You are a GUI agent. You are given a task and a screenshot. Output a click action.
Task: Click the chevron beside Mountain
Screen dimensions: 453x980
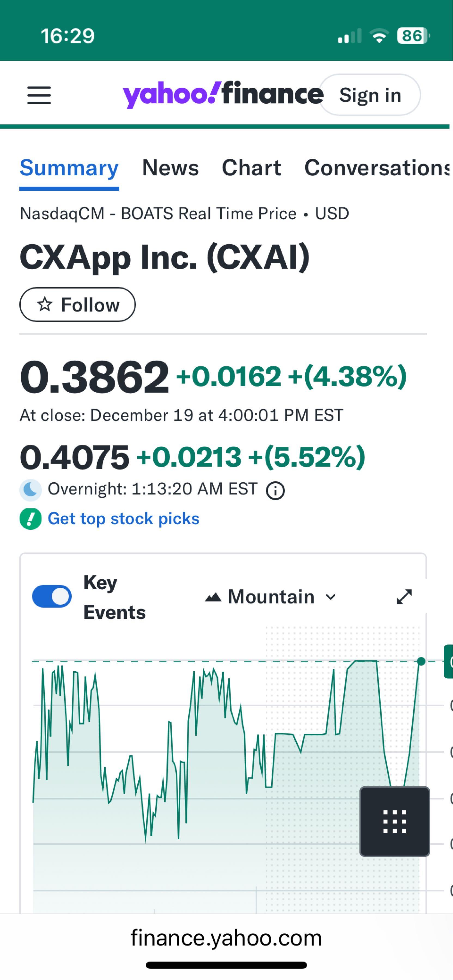(x=331, y=597)
